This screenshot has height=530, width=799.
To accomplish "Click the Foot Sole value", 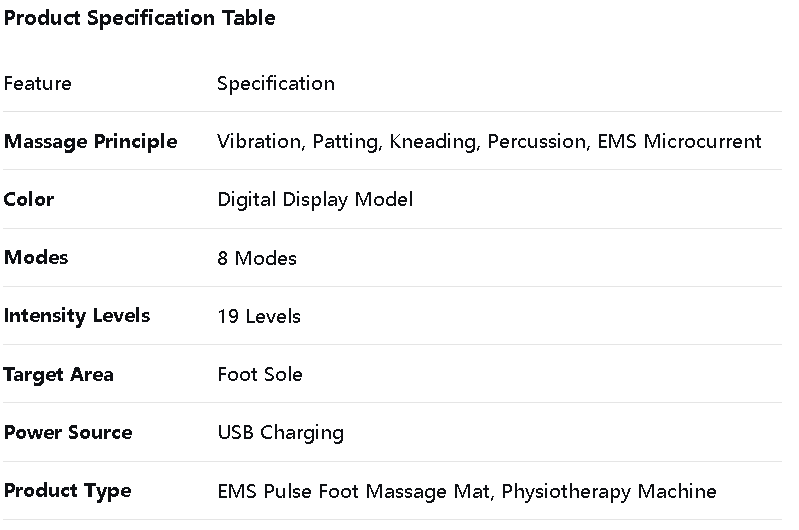I will coord(260,374).
